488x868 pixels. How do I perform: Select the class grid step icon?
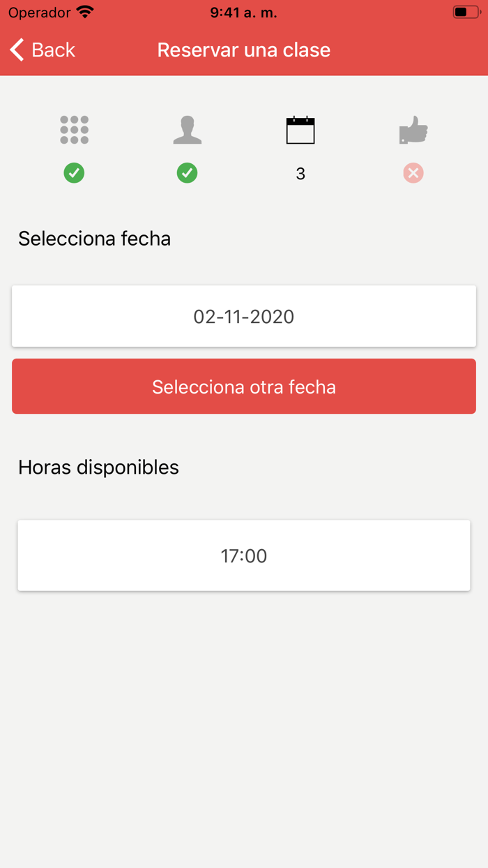pos(74,129)
